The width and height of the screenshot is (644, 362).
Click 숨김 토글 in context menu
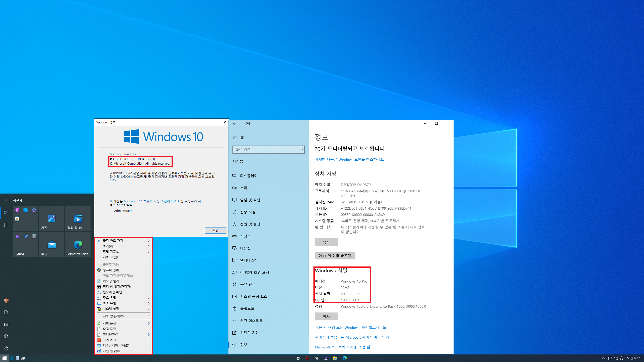pos(124,329)
